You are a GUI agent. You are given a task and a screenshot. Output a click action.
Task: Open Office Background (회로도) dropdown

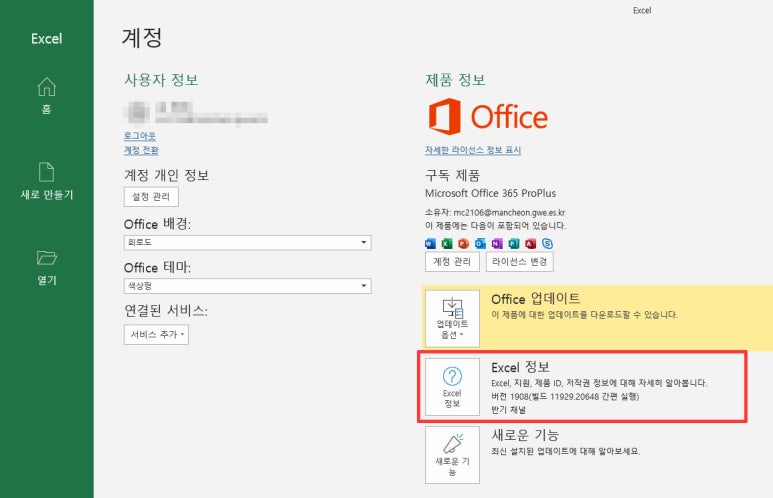click(247, 243)
